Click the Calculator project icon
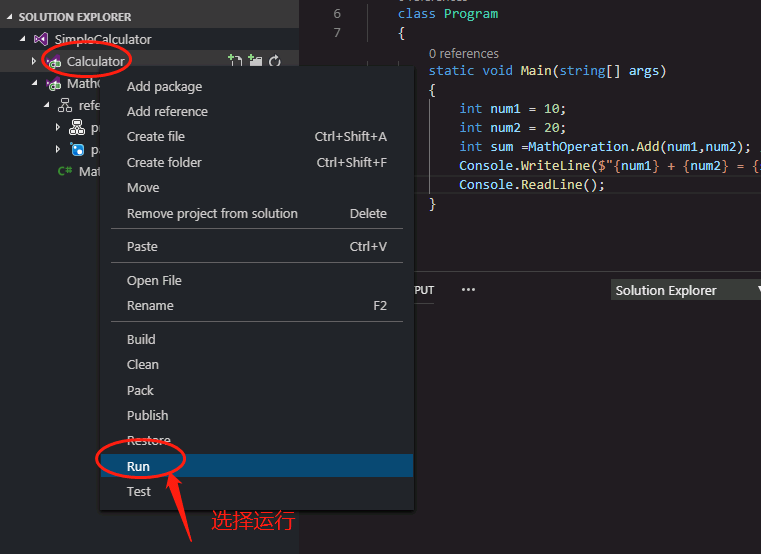The image size is (761, 554). click(x=54, y=62)
